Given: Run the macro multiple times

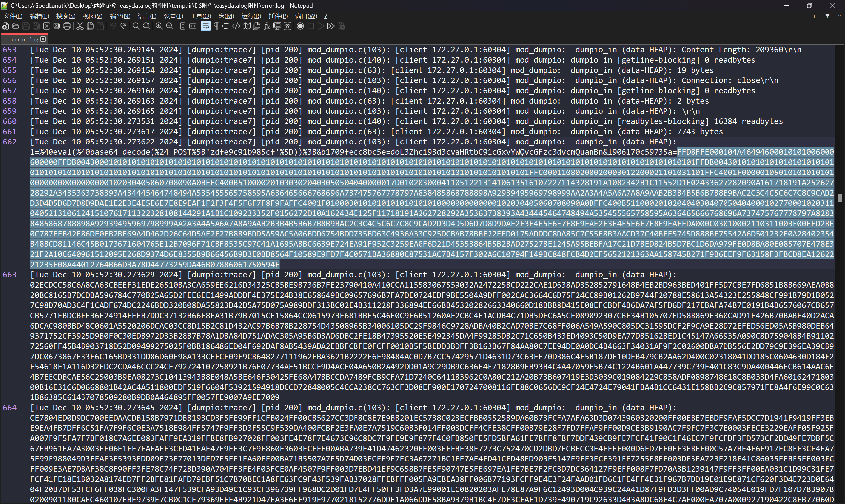Looking at the screenshot, I should 331,26.
